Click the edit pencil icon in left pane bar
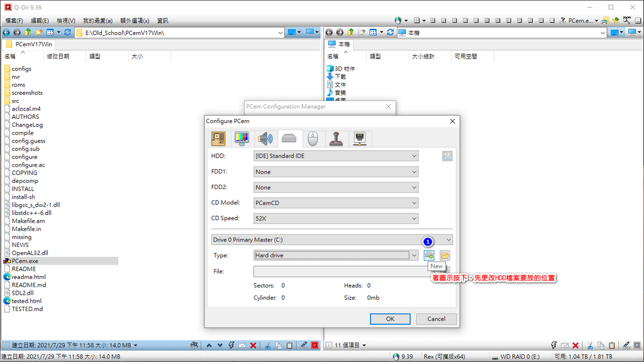 [x=304, y=346]
